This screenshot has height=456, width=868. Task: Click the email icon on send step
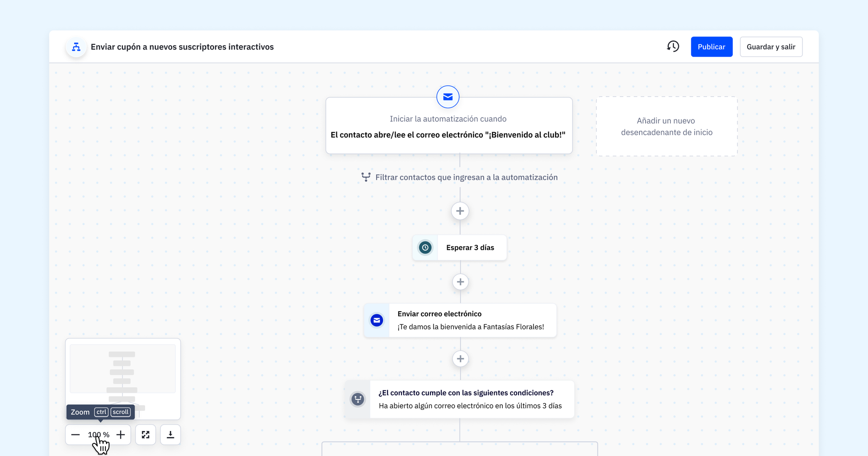[377, 320]
